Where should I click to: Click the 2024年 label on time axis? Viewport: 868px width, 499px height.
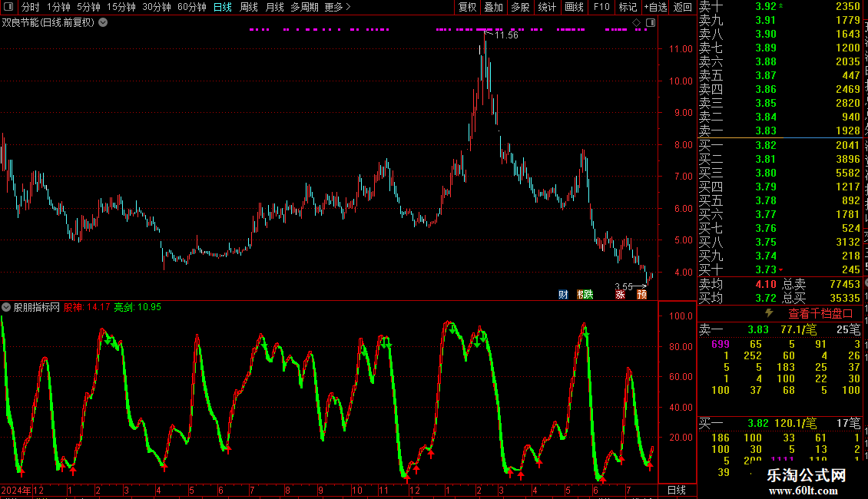coord(15,490)
